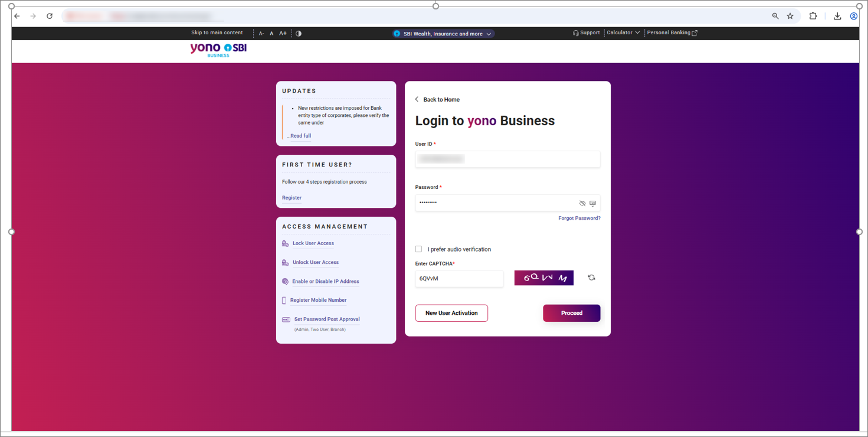This screenshot has width=868, height=437.
Task: Open the browser extensions puzzle icon
Action: pos(813,16)
